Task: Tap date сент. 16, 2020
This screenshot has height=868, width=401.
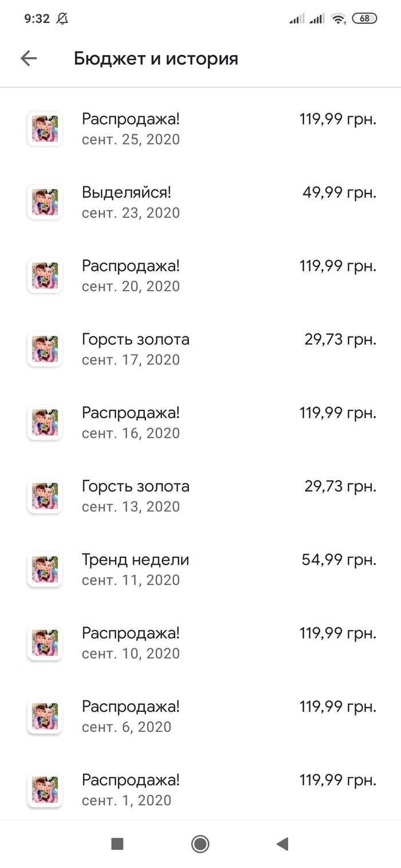Action: 131,433
